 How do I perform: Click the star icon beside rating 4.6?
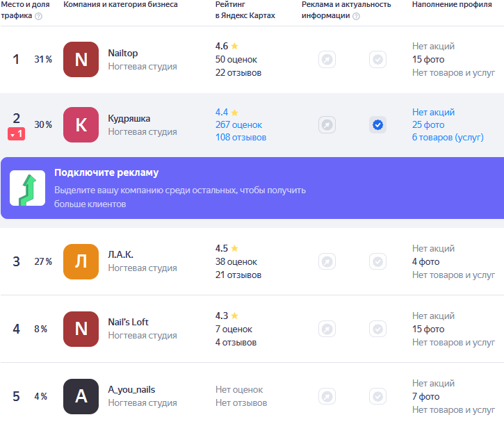pos(235,46)
